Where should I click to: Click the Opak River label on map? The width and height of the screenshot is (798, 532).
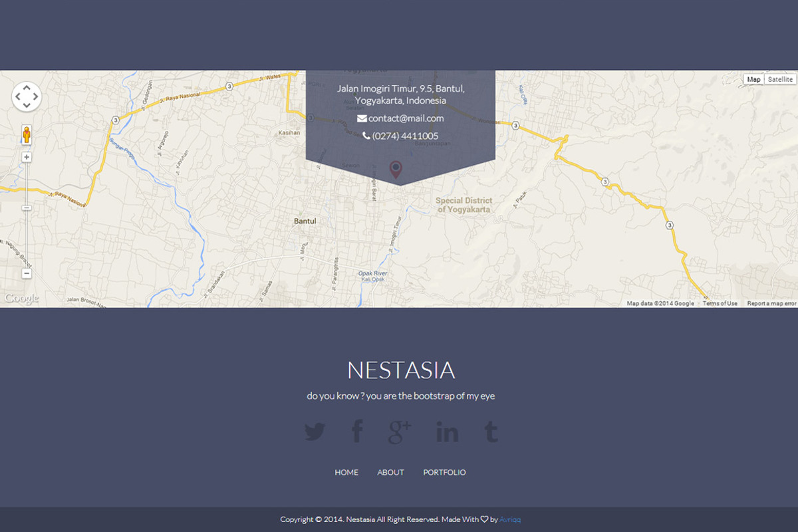coord(373,273)
